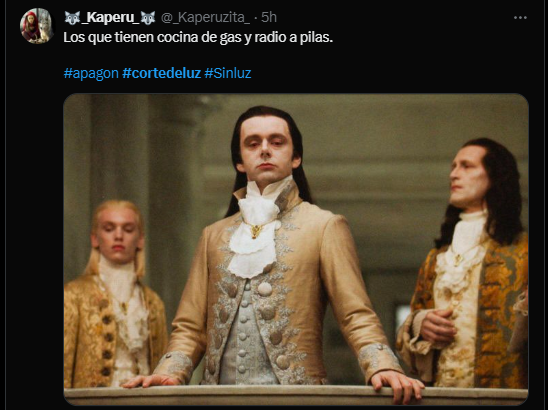Click the wolf emoji after the name _Kaperu_

[148, 17]
